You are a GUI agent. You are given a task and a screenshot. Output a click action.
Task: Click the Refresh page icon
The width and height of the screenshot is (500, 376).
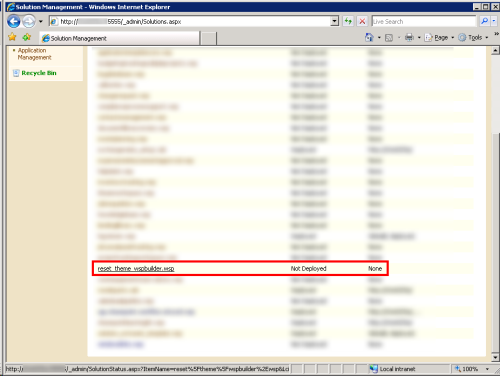tap(348, 21)
